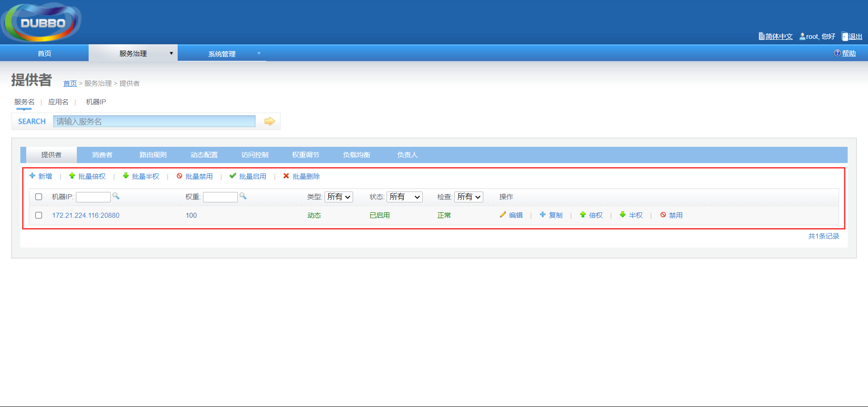
Task: Check the select-all checkbox in the filter row
Action: (x=38, y=196)
